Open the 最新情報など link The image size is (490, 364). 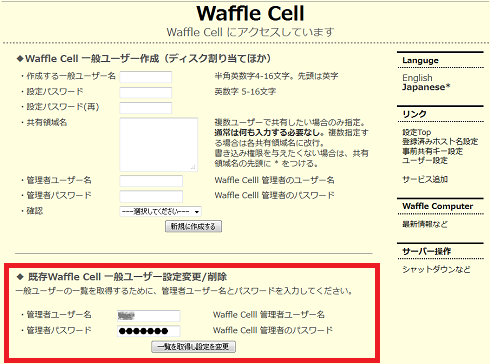tap(425, 224)
